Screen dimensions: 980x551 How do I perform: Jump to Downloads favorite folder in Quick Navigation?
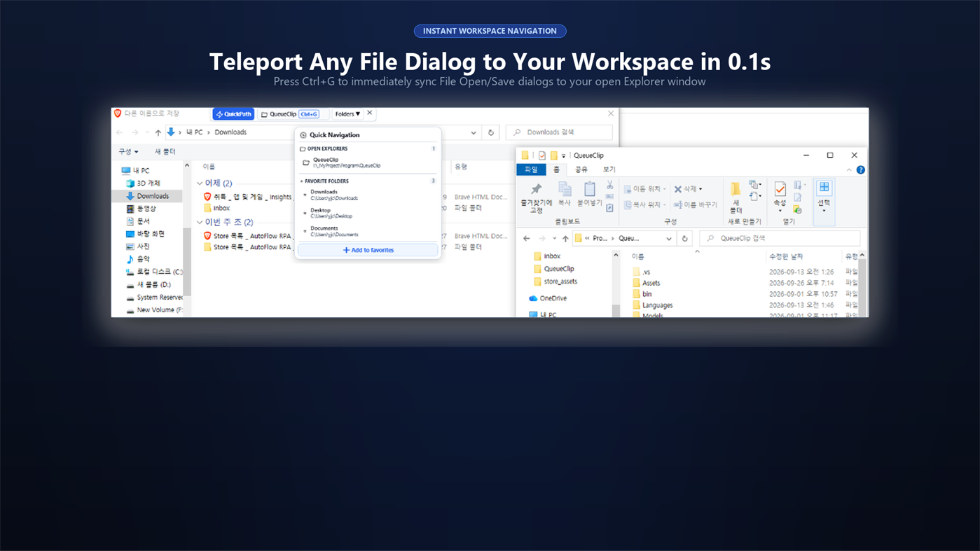click(x=368, y=195)
